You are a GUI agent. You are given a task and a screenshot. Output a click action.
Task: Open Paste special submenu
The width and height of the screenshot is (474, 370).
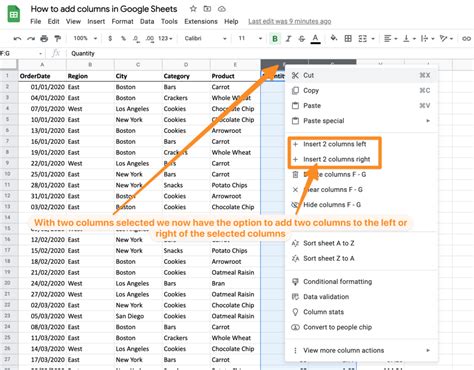click(362, 121)
